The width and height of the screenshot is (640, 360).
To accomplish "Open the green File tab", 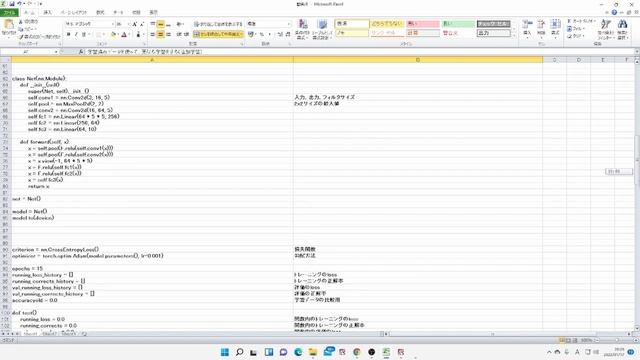I will click(x=9, y=13).
